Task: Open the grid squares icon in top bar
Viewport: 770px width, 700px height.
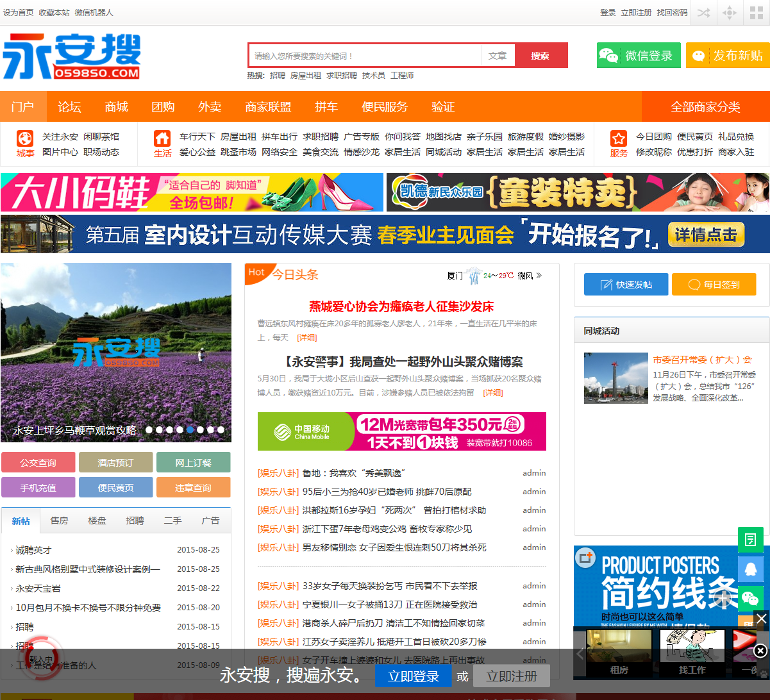Action: coord(757,13)
